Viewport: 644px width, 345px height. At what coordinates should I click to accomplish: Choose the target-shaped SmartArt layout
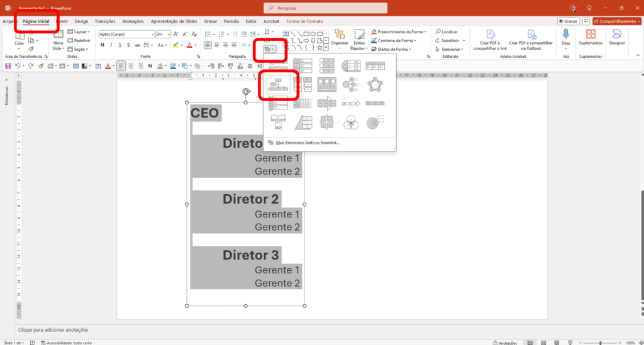pyautogui.click(x=374, y=123)
